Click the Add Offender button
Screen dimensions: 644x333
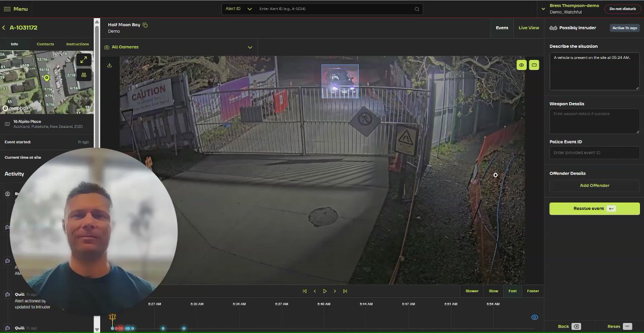[x=594, y=185]
